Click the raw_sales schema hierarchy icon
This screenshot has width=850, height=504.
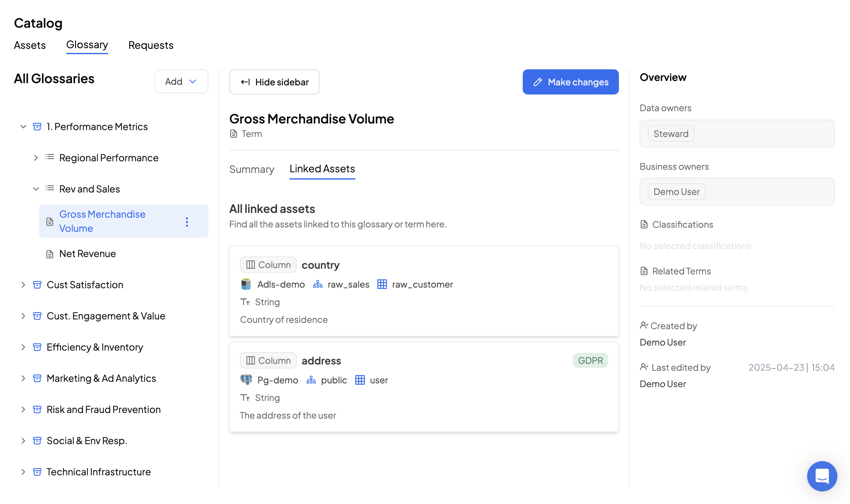pyautogui.click(x=317, y=284)
